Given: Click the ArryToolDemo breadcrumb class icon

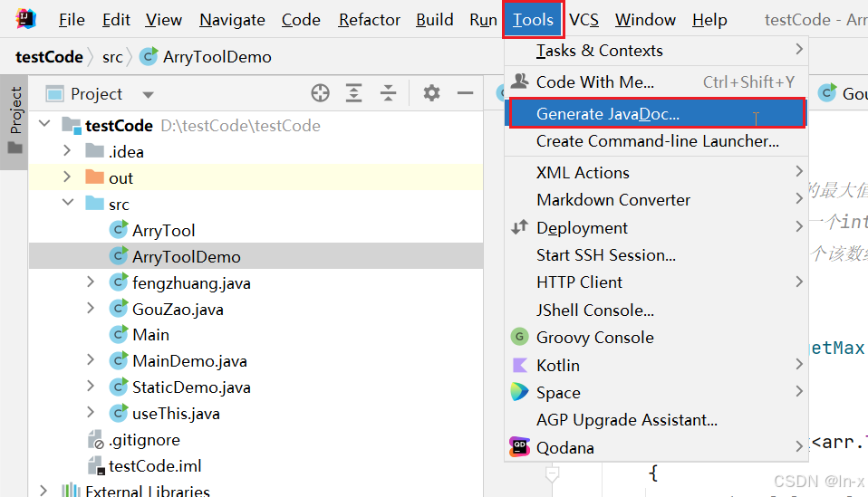Looking at the screenshot, I should point(149,56).
